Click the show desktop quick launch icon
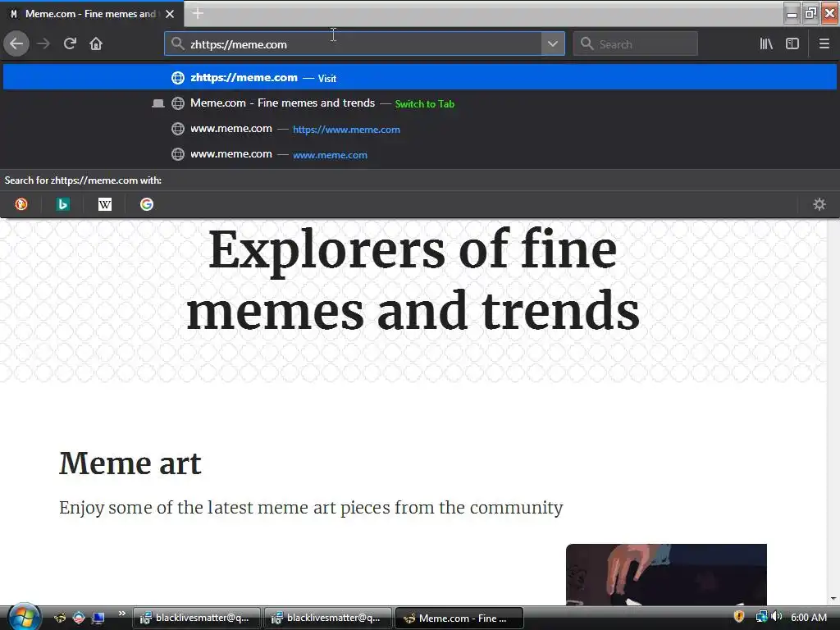This screenshot has width=840, height=630. click(x=98, y=619)
